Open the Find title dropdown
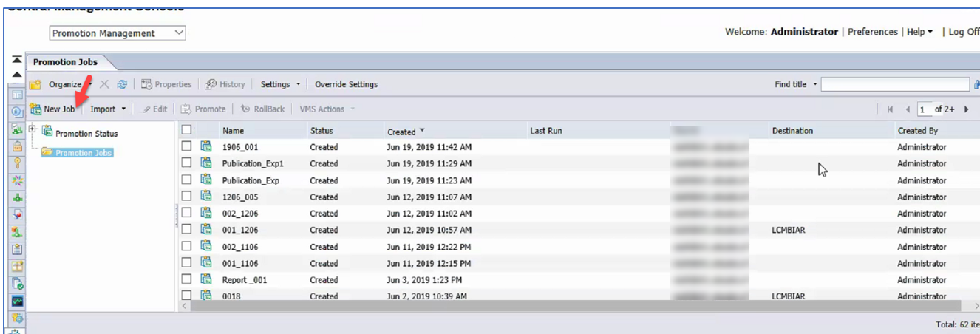 [815, 85]
